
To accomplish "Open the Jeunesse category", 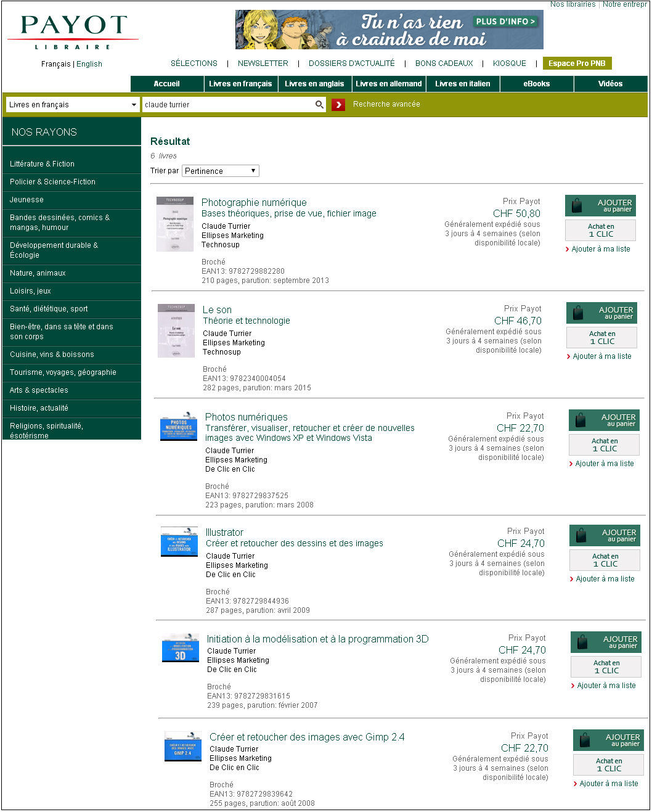I will [x=71, y=200].
